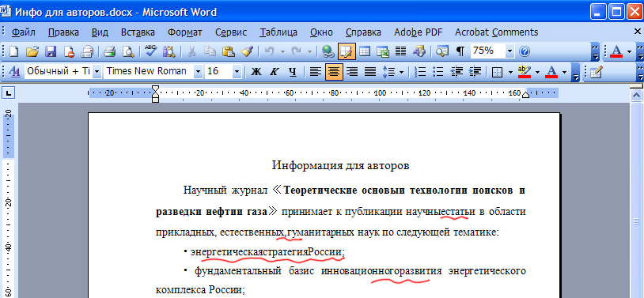This screenshot has width=644, height=298.
Task: Apply red font color on formatting toolbar
Action: pyautogui.click(x=551, y=72)
